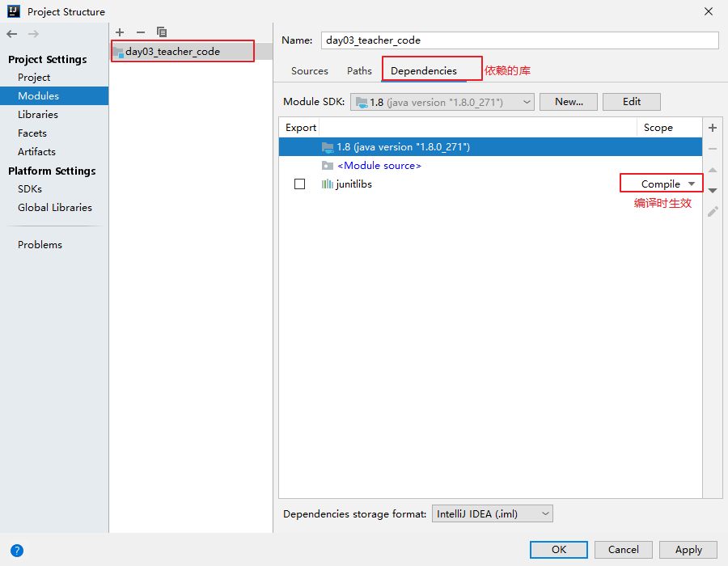Click the back navigation arrow
The width and height of the screenshot is (728, 566).
tap(12, 34)
